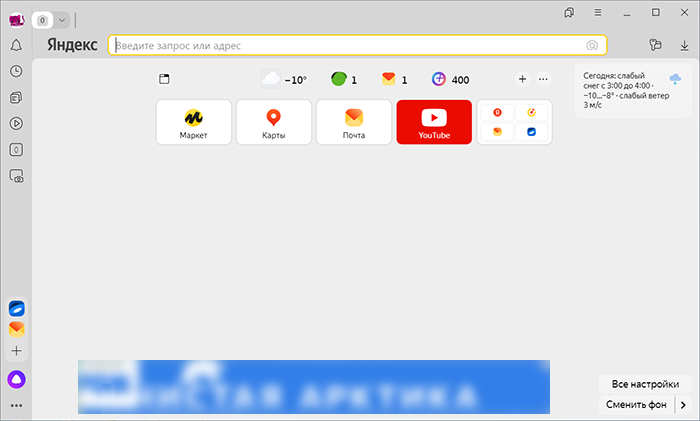The image size is (700, 421).
Task: Open collections icon in sidebar
Action: 16,97
